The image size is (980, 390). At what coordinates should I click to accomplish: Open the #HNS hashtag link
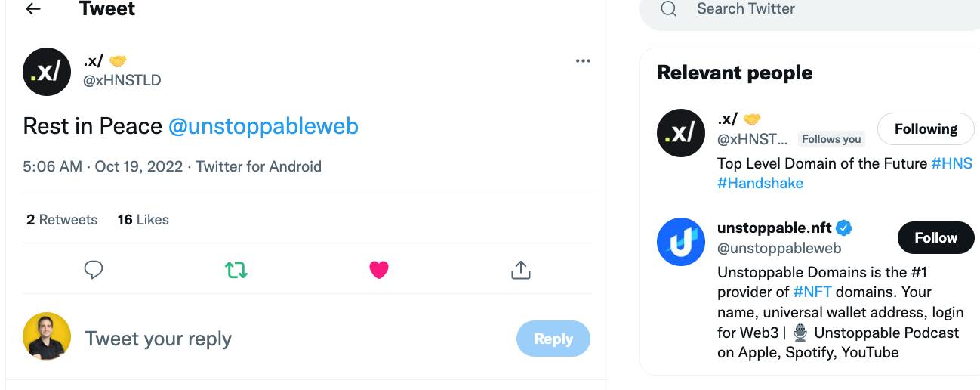951,163
